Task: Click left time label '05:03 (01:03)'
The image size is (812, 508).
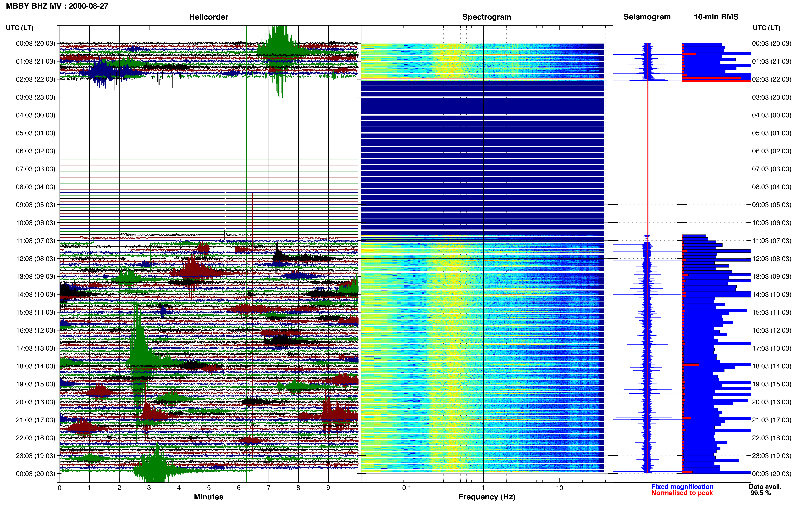Action: pyautogui.click(x=36, y=133)
